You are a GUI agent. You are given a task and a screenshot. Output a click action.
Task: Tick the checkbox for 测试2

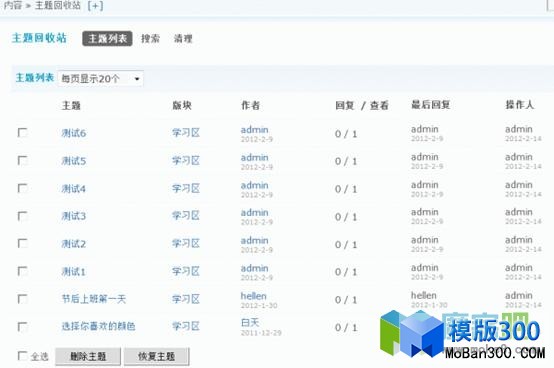[22, 243]
